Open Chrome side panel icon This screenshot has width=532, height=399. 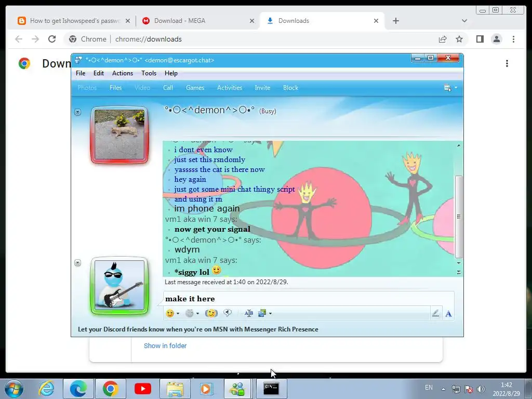pyautogui.click(x=480, y=39)
